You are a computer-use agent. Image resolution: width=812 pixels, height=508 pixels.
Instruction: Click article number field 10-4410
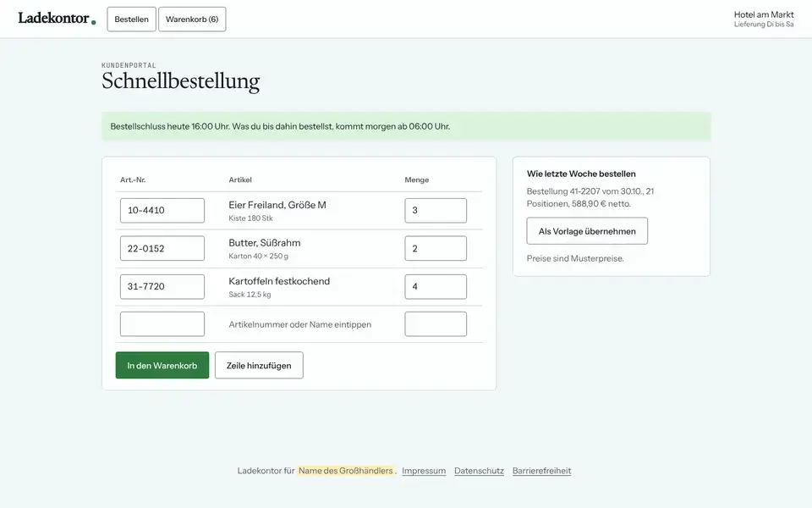click(x=162, y=211)
